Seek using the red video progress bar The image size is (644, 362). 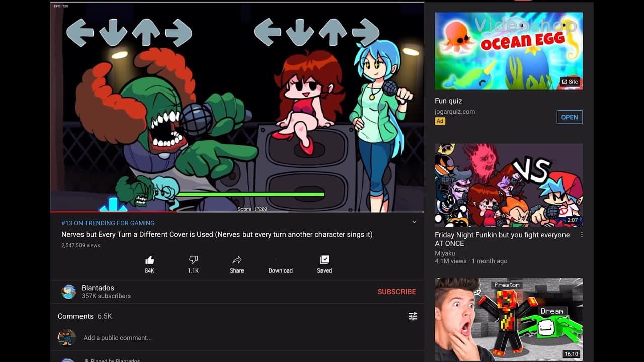pyautogui.click(x=237, y=212)
